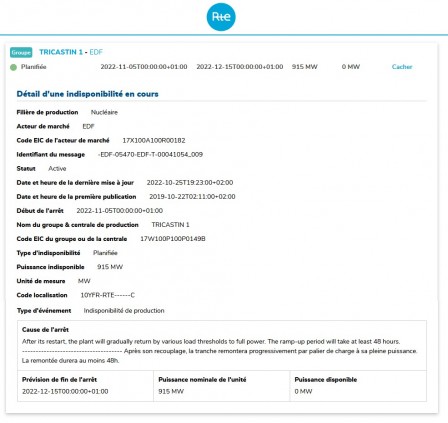Click the Détail d'une indisponibilité en cours heading

coord(87,94)
